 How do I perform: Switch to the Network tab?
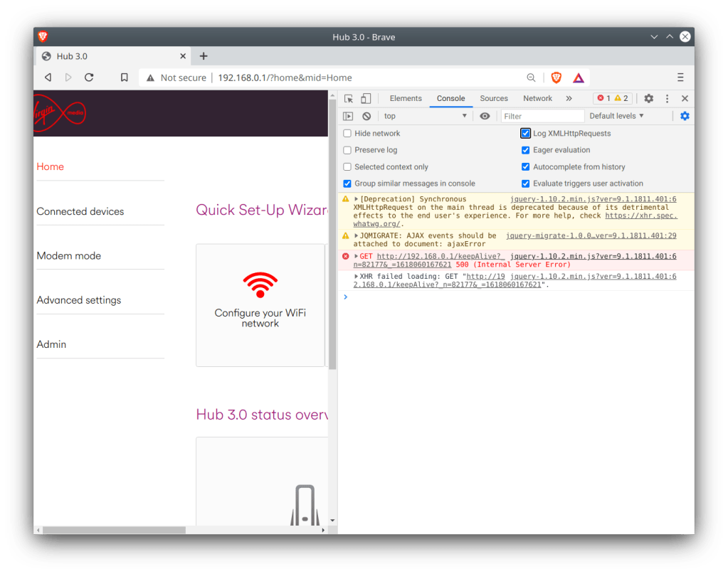537,99
